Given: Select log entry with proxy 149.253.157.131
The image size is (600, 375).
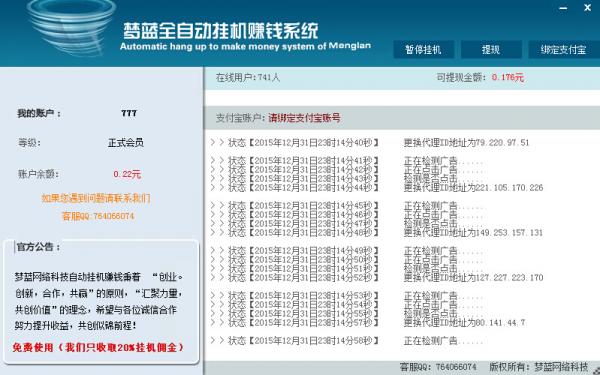Looking at the screenshot, I should click(x=377, y=233).
